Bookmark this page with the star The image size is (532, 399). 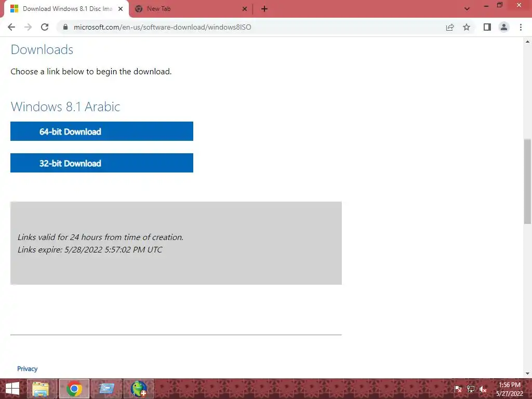point(467,27)
